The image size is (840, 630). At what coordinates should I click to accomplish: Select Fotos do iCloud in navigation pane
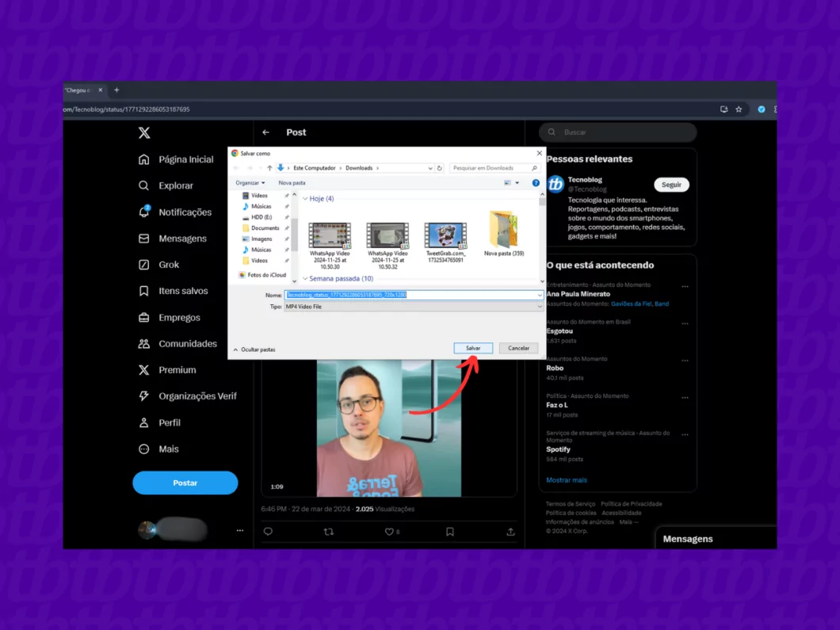point(262,275)
